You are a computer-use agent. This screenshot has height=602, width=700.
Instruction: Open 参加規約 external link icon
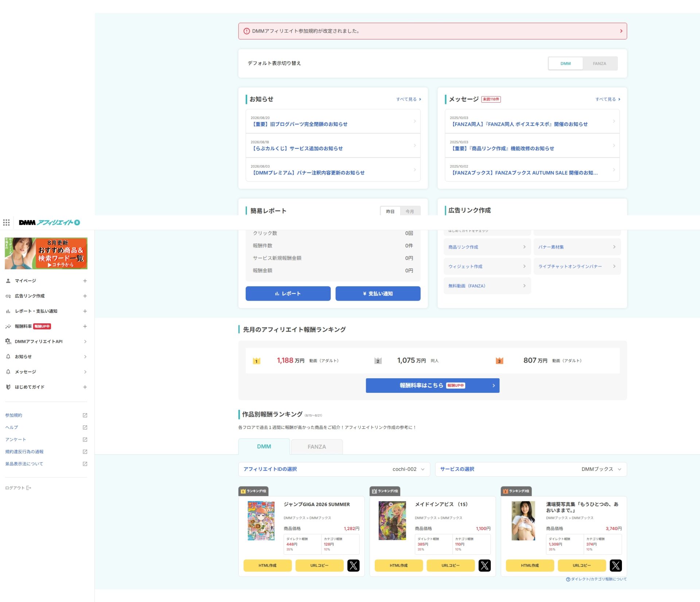tap(85, 415)
